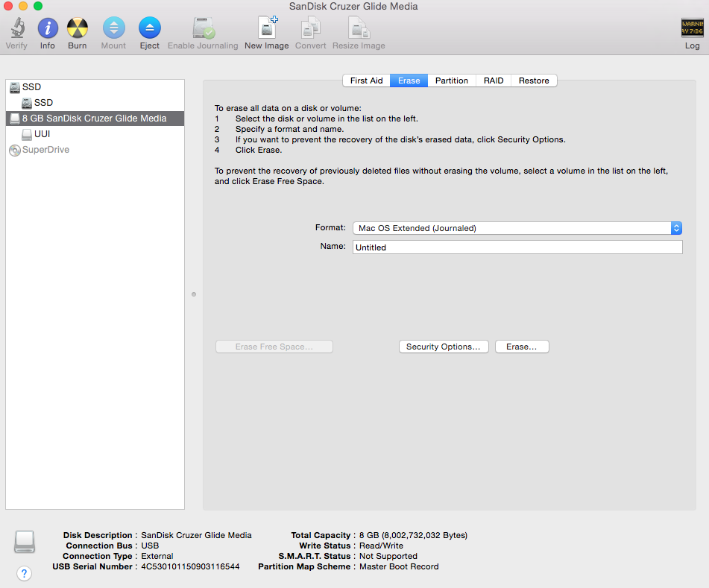
Task: Switch to the First Aid tab
Action: (x=366, y=80)
